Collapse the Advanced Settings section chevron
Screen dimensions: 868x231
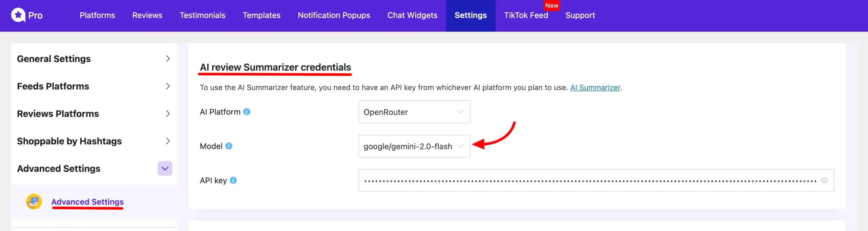coord(165,168)
